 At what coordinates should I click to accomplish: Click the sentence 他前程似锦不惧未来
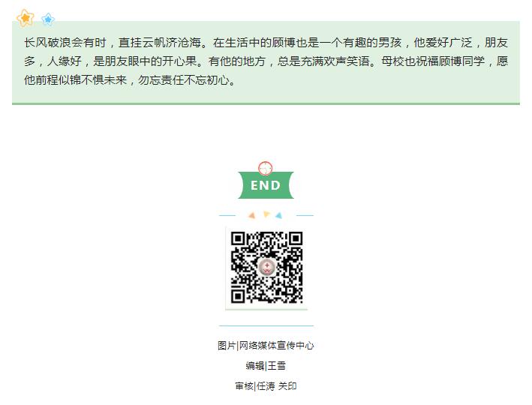coord(75,80)
